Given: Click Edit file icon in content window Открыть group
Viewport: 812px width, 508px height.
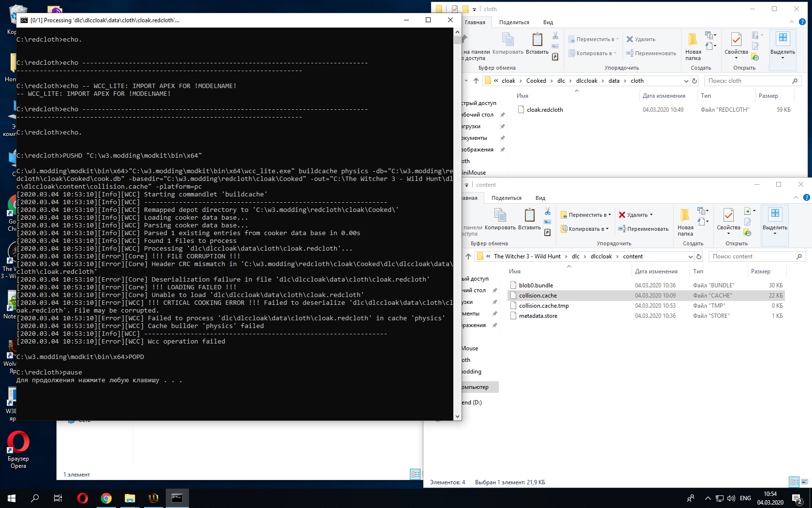Looking at the screenshot, I should 747,222.
